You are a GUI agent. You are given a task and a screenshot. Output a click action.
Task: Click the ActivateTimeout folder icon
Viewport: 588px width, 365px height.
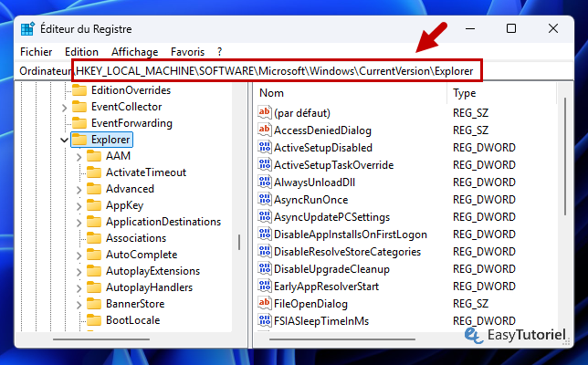point(94,172)
